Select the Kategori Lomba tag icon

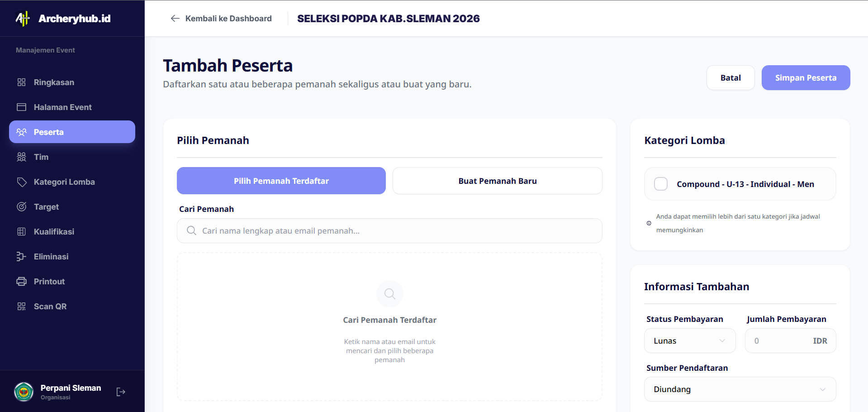pyautogui.click(x=21, y=182)
